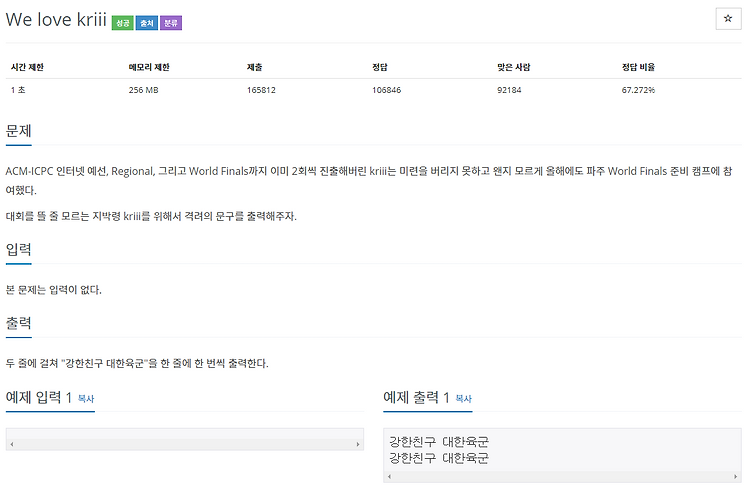
Task: Click the star favorite button
Action: [x=728, y=19]
